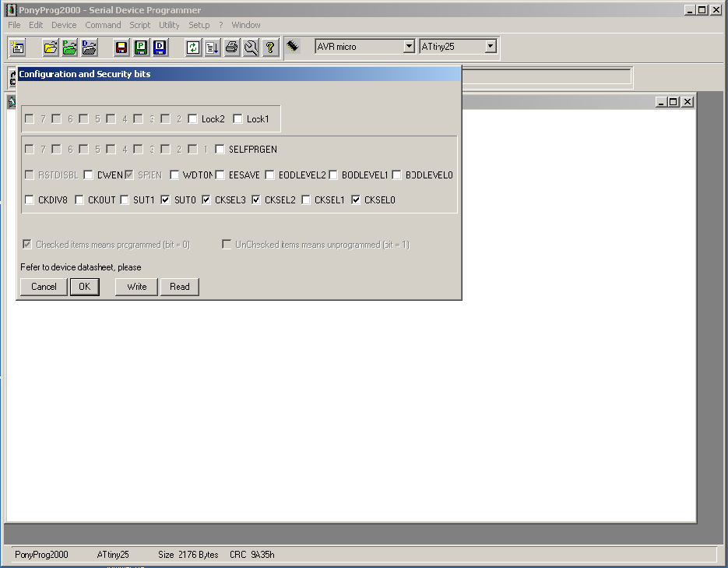Toggle the WDTON checkbox

(x=174, y=175)
